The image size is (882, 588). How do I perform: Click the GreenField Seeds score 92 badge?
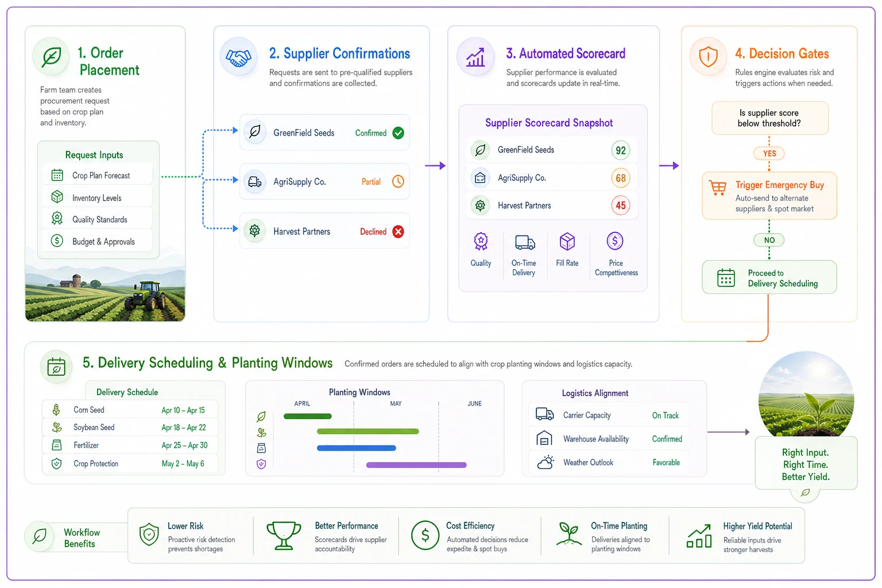(621, 150)
